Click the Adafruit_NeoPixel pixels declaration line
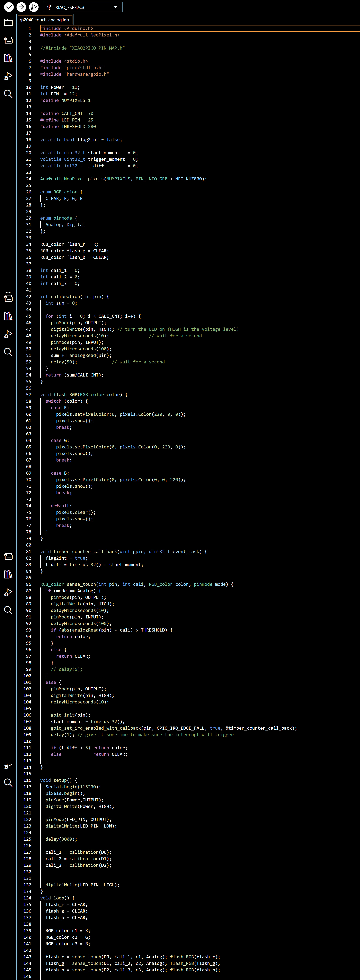 tap(124, 179)
